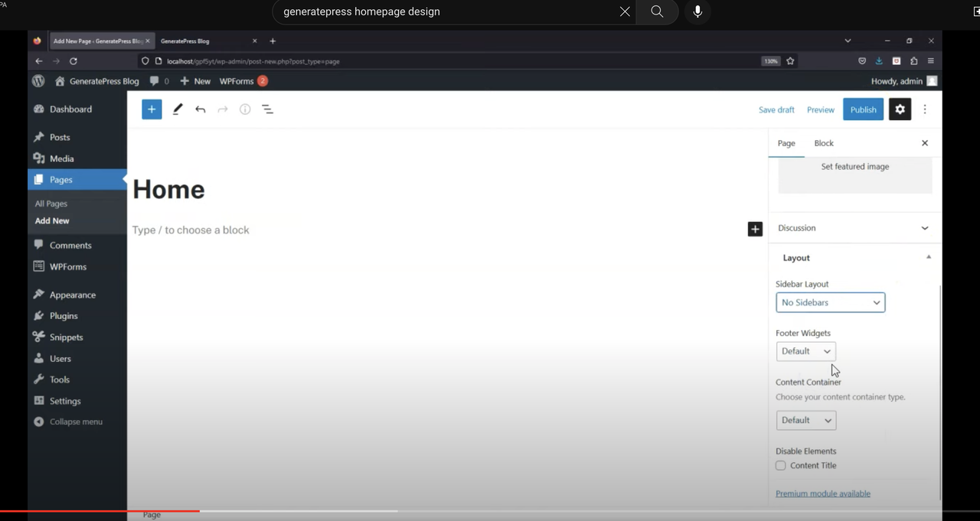The image size is (980, 521).
Task: Open document Details info icon
Action: tap(245, 109)
